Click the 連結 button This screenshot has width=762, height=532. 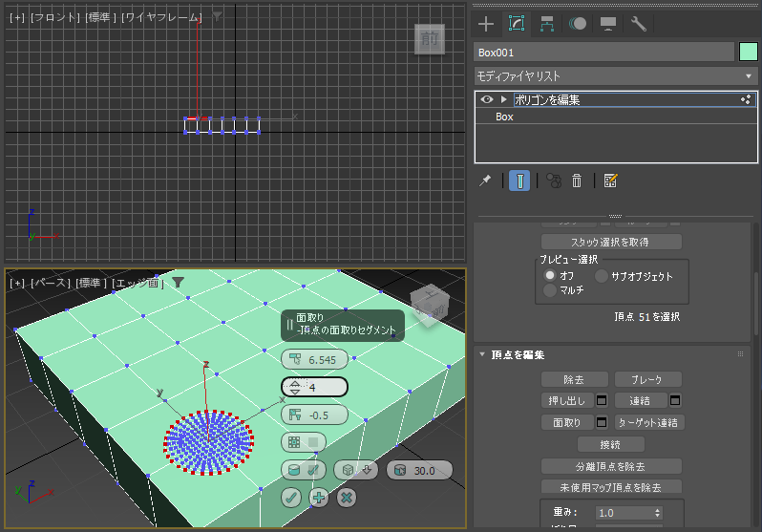(x=640, y=401)
